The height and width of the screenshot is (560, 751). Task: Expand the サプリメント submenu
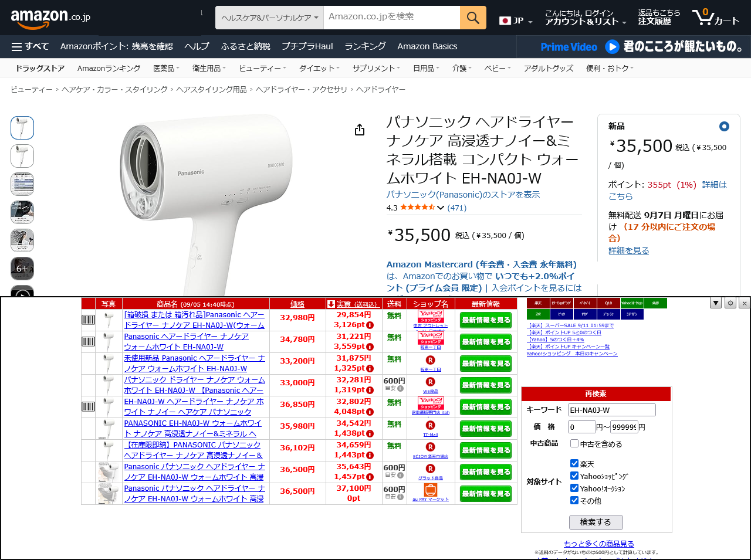[x=376, y=68]
